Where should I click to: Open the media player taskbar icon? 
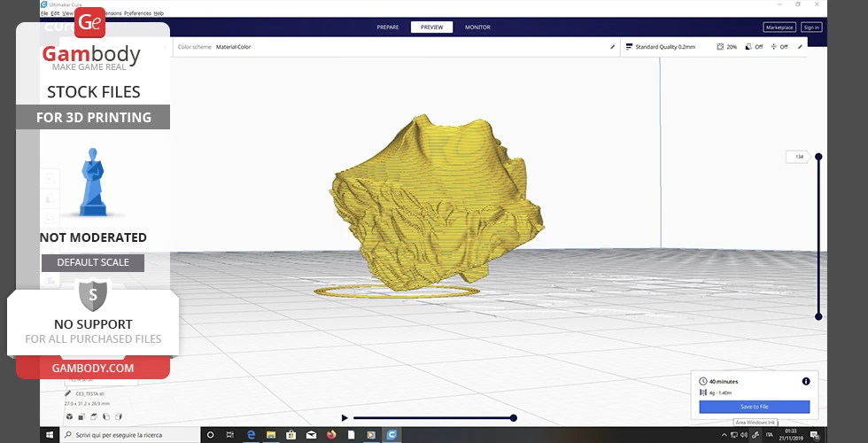(371, 435)
